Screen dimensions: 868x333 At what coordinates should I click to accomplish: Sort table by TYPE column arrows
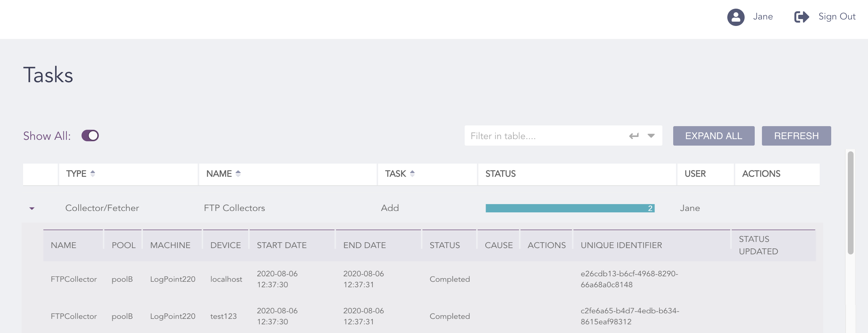tap(93, 174)
